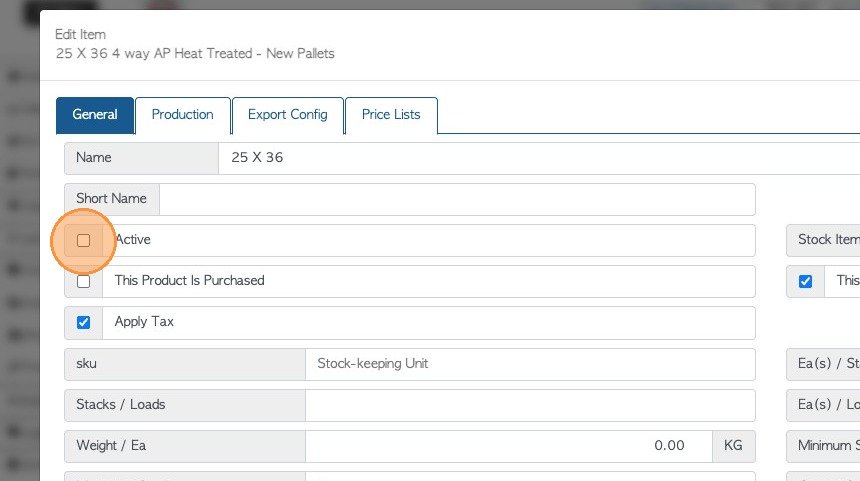Go to the Export Config tab
Viewport: 860px width, 481px height.
(288, 115)
